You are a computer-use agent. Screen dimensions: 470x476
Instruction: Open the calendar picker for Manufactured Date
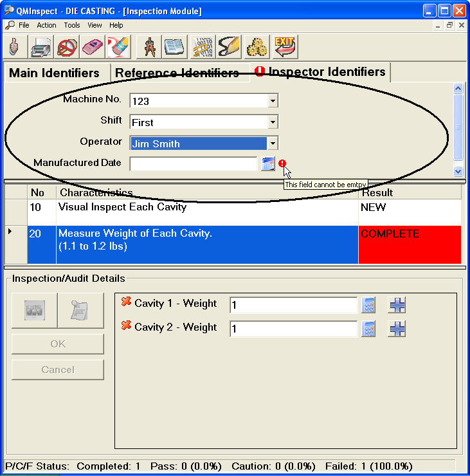267,164
